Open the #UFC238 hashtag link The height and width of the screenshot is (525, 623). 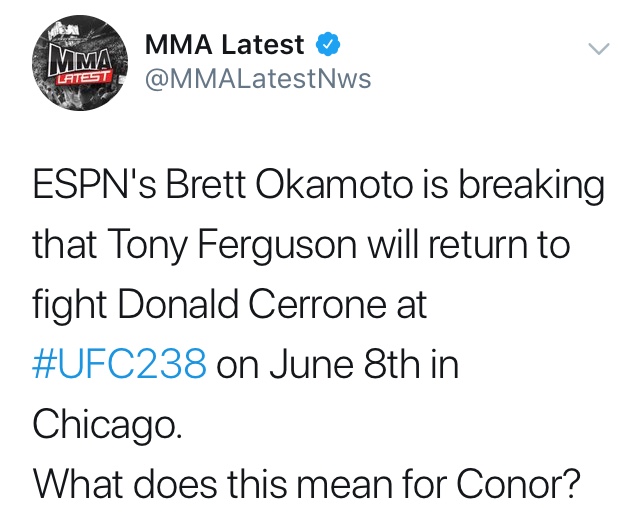click(x=119, y=364)
